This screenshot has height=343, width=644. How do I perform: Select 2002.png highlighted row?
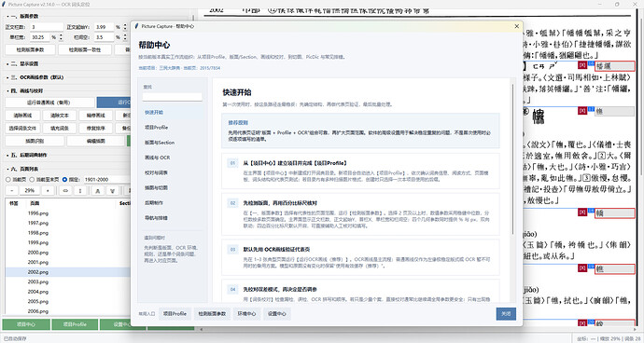(x=68, y=272)
